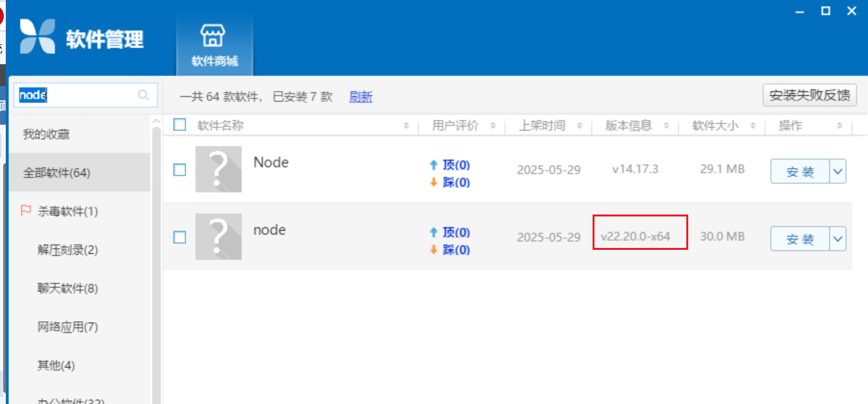Sort by 版本信息 column arrows
868x404 pixels.
666,126
